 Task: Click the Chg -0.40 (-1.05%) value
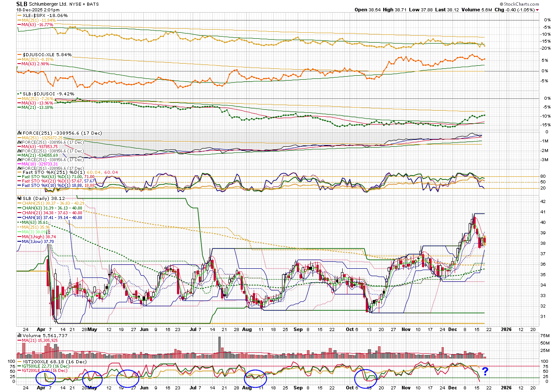515,10
